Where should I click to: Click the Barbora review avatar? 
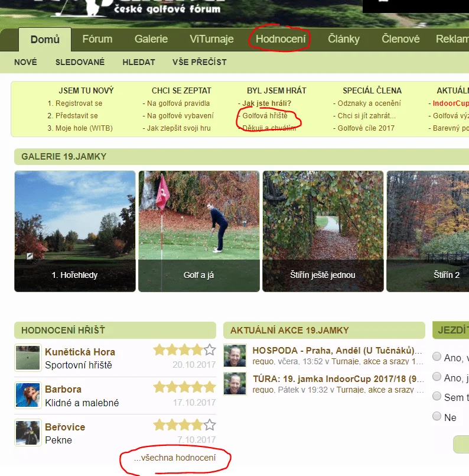(28, 395)
